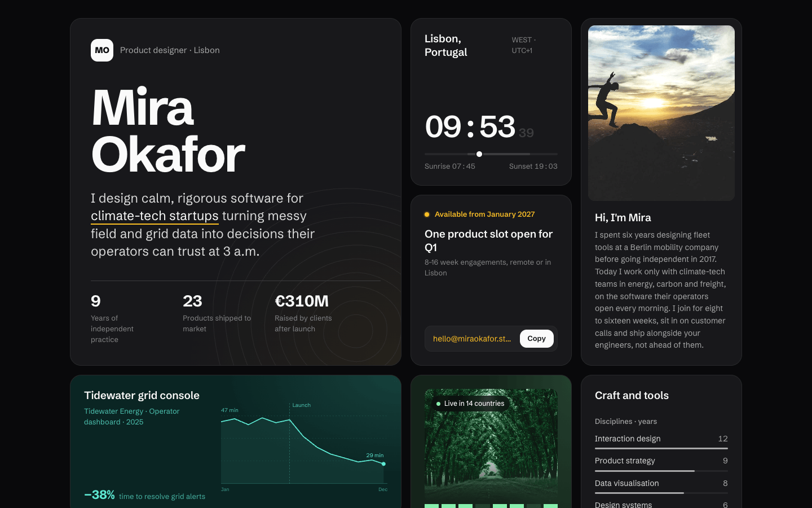The image size is (812, 508).
Task: Click One product slot open heading
Action: (488, 240)
